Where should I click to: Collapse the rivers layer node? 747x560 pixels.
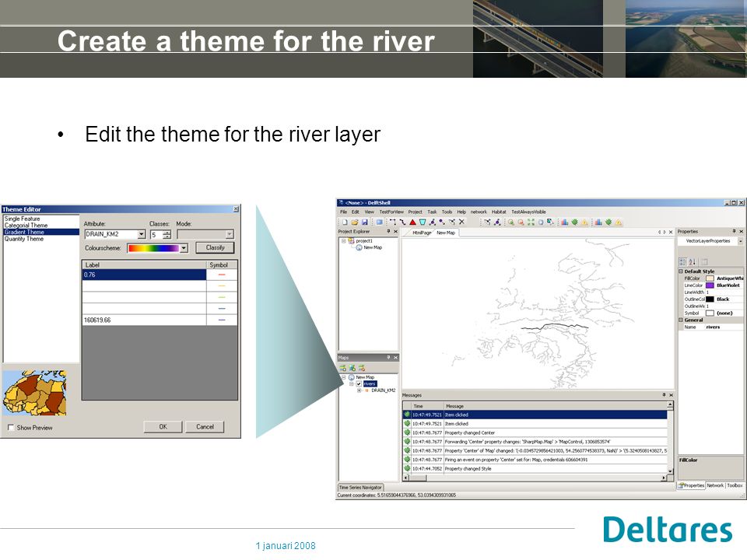352,383
